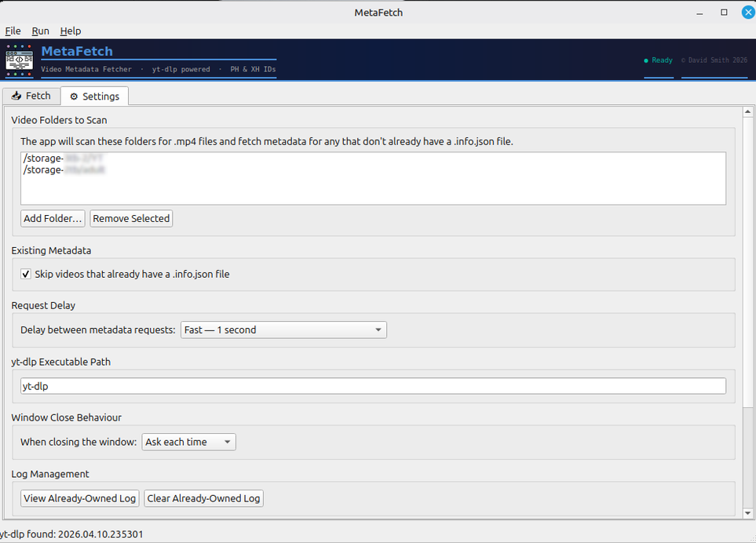756x543 pixels.
Task: Open the Help menu
Action: coord(71,31)
